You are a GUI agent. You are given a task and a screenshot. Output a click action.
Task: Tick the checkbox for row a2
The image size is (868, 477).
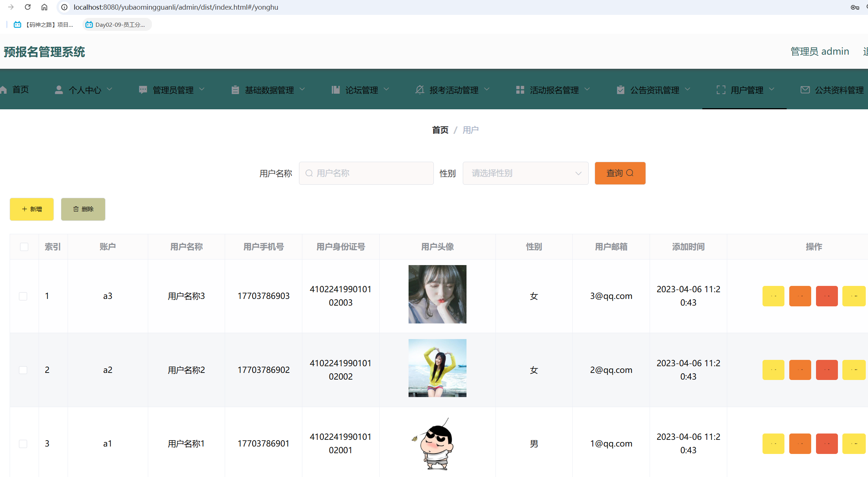click(x=23, y=370)
